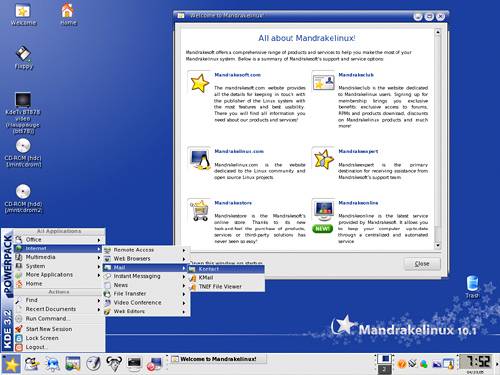The height and width of the screenshot is (375, 500).
Task: Open the Home desktop icon
Action: 68,13
